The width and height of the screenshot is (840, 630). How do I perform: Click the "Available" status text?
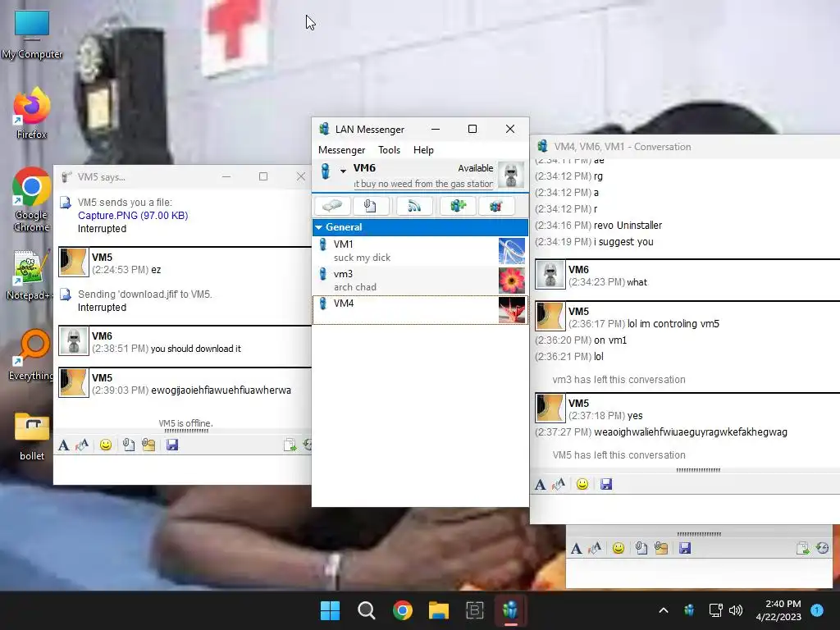coord(475,168)
